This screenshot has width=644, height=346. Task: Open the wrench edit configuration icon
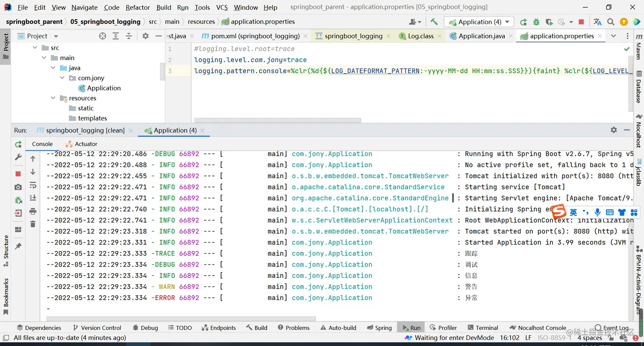tap(18, 157)
